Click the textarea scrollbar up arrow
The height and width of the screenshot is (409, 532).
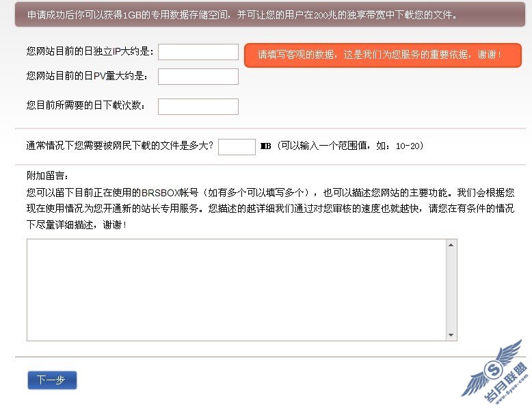(x=451, y=245)
